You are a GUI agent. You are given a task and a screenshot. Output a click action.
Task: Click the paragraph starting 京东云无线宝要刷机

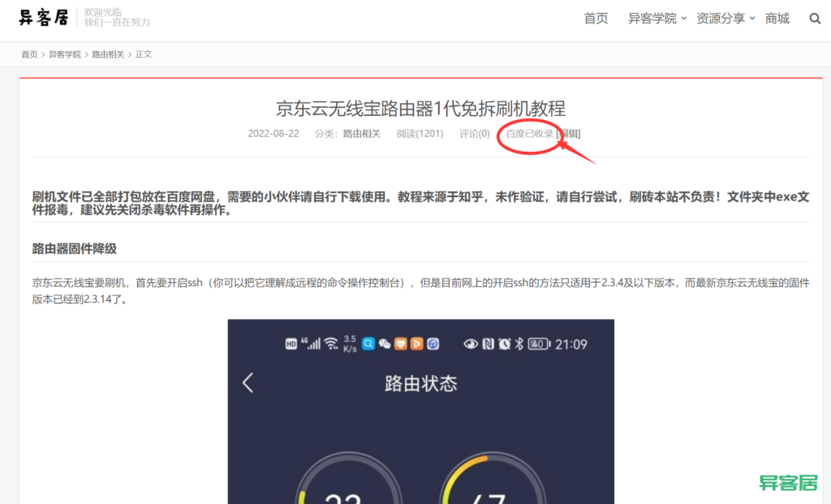tap(421, 291)
